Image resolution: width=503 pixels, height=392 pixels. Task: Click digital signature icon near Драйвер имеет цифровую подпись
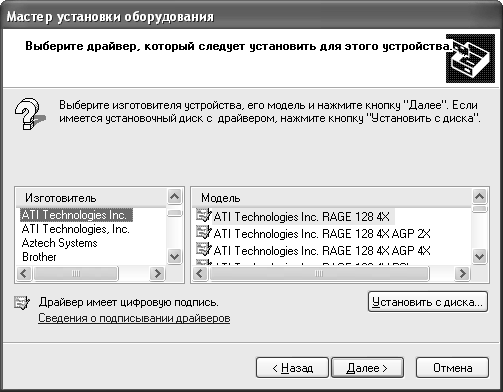pyautogui.click(x=22, y=302)
